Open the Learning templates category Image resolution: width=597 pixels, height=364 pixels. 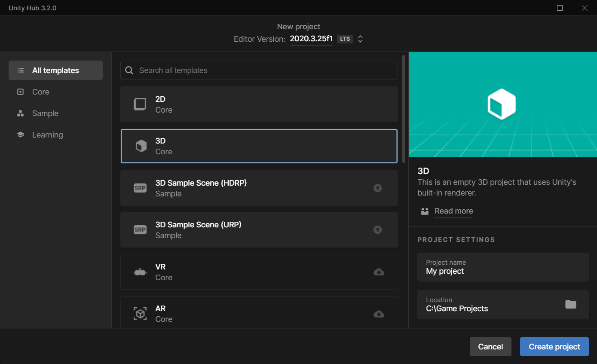point(47,135)
